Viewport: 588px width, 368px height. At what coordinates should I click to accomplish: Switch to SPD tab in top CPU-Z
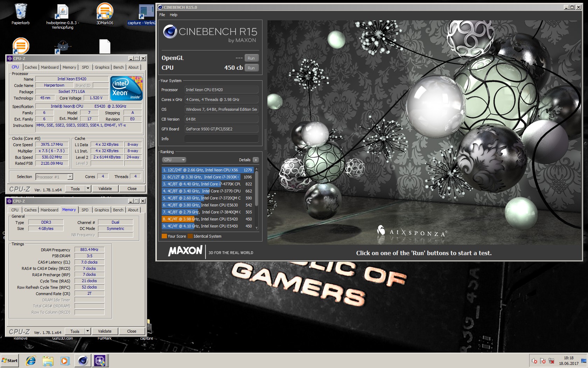(x=85, y=67)
